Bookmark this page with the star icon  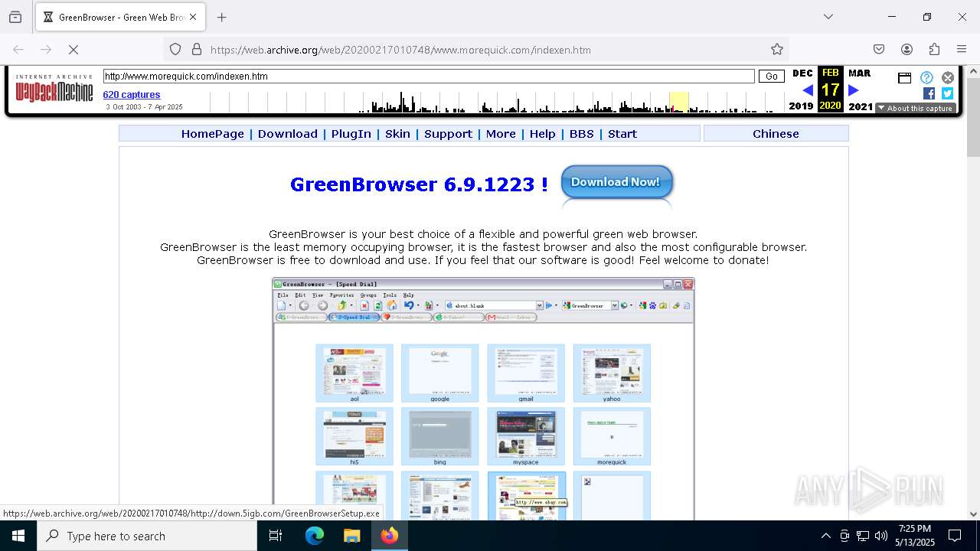pyautogui.click(x=777, y=50)
